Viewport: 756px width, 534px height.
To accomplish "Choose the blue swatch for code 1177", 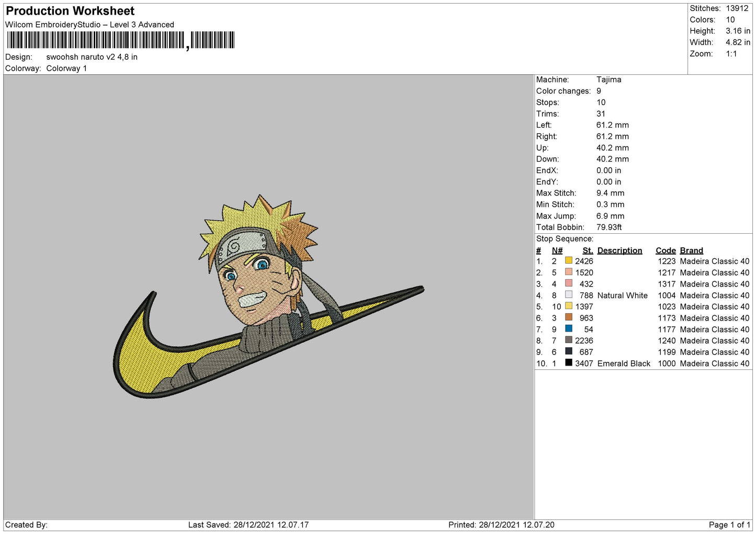I will [569, 329].
